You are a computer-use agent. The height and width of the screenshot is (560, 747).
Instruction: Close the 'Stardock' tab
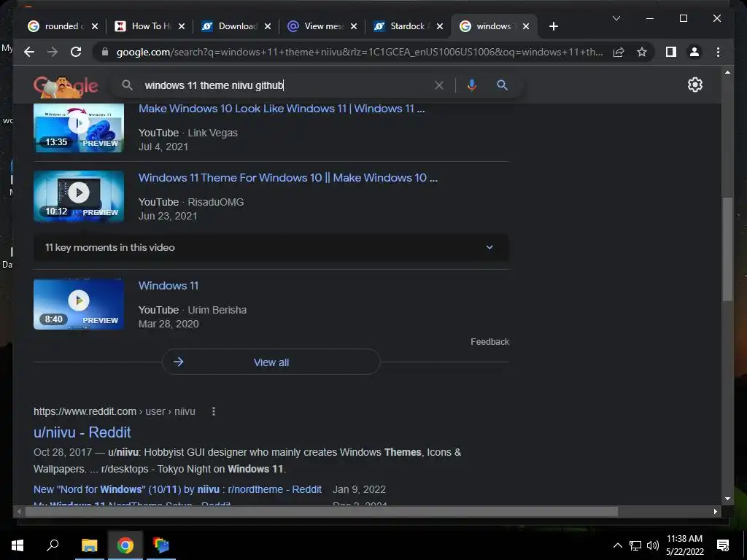coord(440,26)
